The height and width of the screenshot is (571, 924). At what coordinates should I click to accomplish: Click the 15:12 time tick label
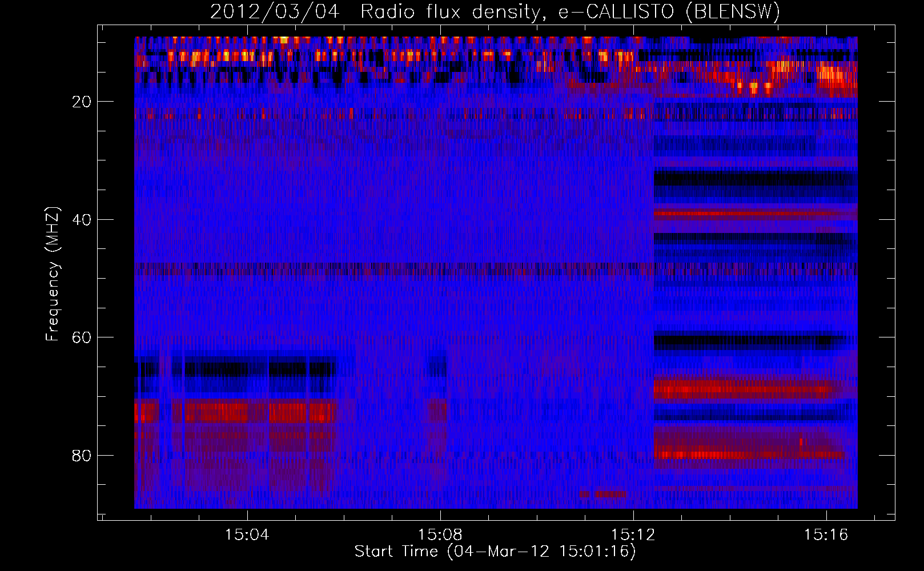tap(633, 535)
